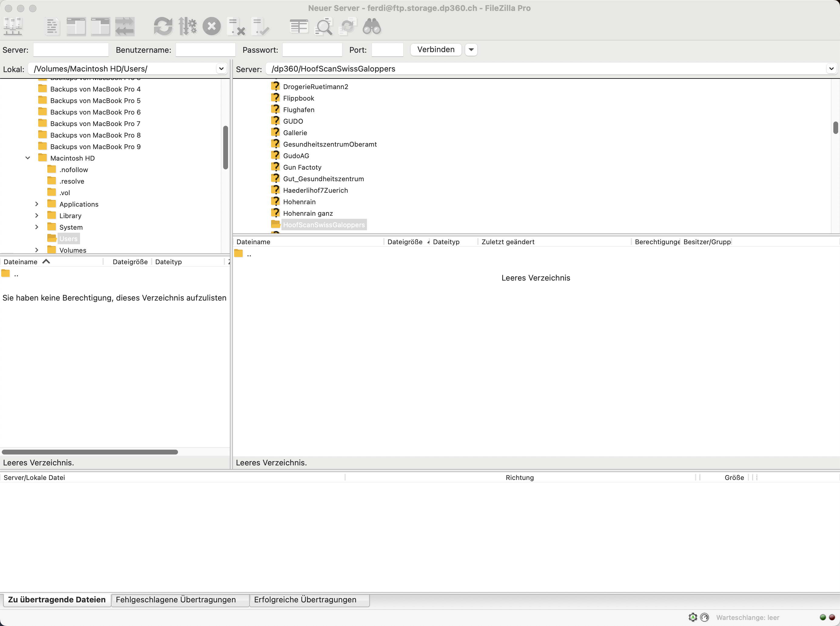Toggle remote directory tree display
Screen dimensions: 840x626
100,27
